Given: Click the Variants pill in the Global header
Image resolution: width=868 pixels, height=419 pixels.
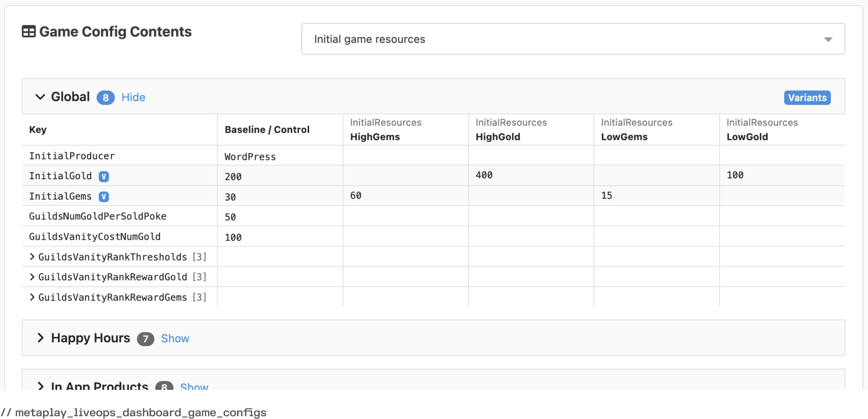Looking at the screenshot, I should pos(807,97).
